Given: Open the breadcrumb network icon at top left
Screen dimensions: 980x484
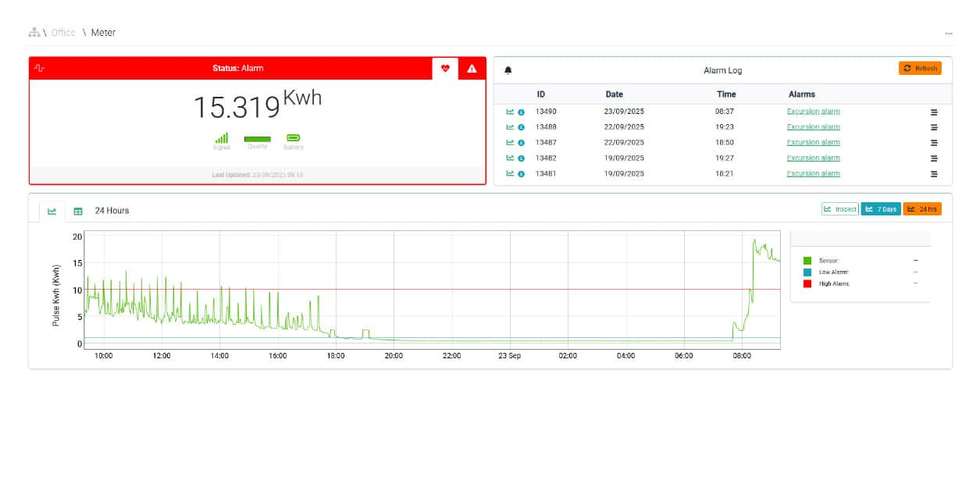Looking at the screenshot, I should tap(34, 32).
